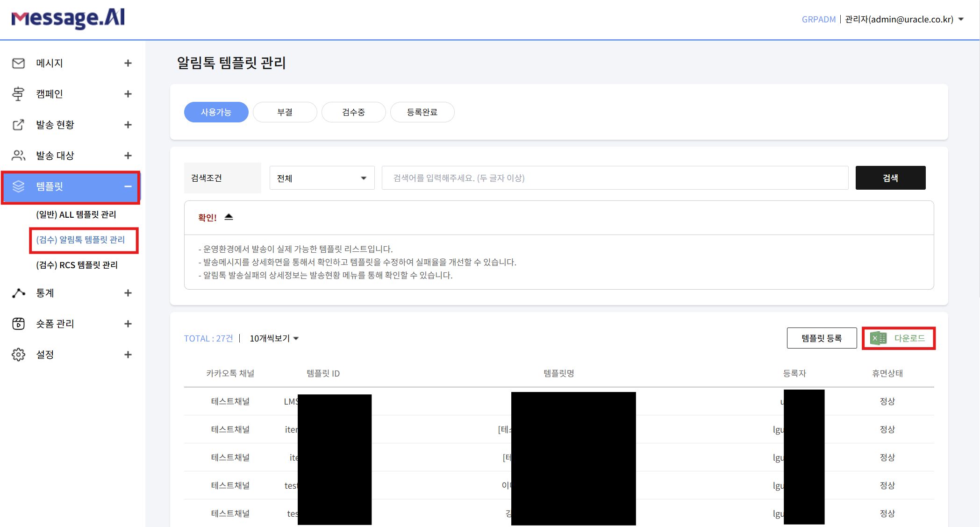Toggle the 부결 filter pill
The image size is (980, 527).
[x=285, y=112]
